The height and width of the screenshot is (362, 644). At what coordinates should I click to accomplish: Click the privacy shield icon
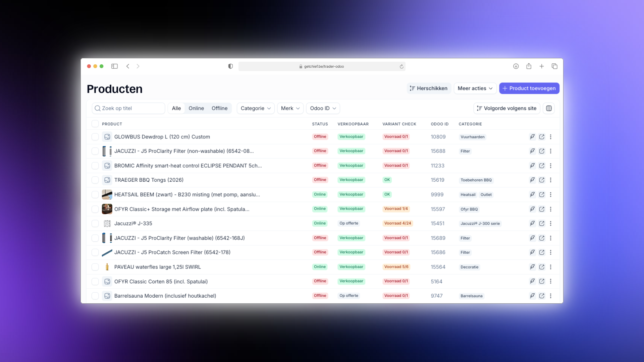(230, 66)
